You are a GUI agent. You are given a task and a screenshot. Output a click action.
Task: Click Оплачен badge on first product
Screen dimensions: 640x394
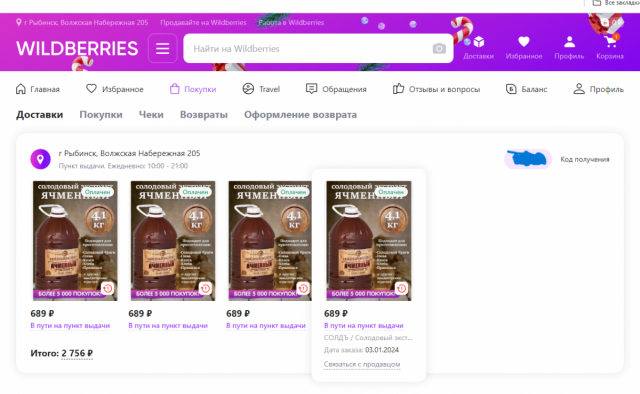click(97, 192)
